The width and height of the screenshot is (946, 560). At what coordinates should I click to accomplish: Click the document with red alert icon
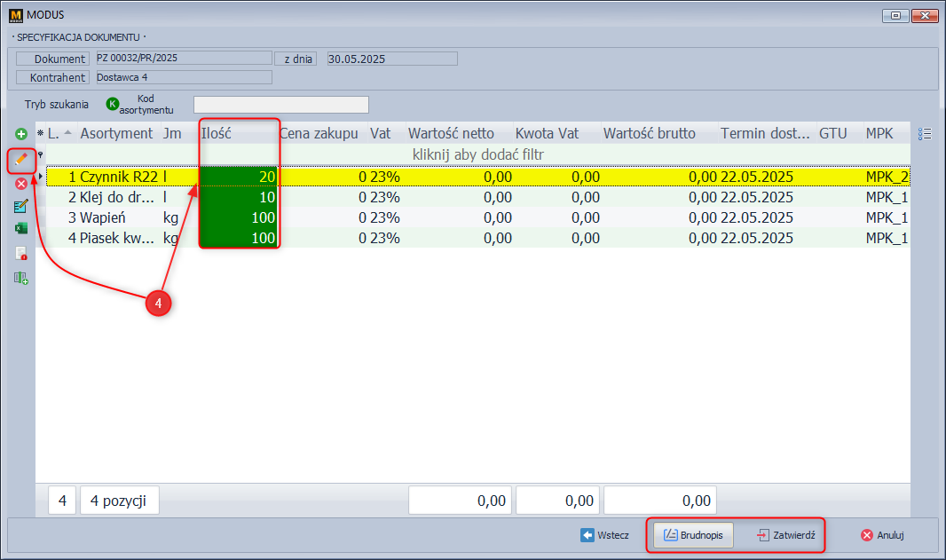click(x=21, y=254)
